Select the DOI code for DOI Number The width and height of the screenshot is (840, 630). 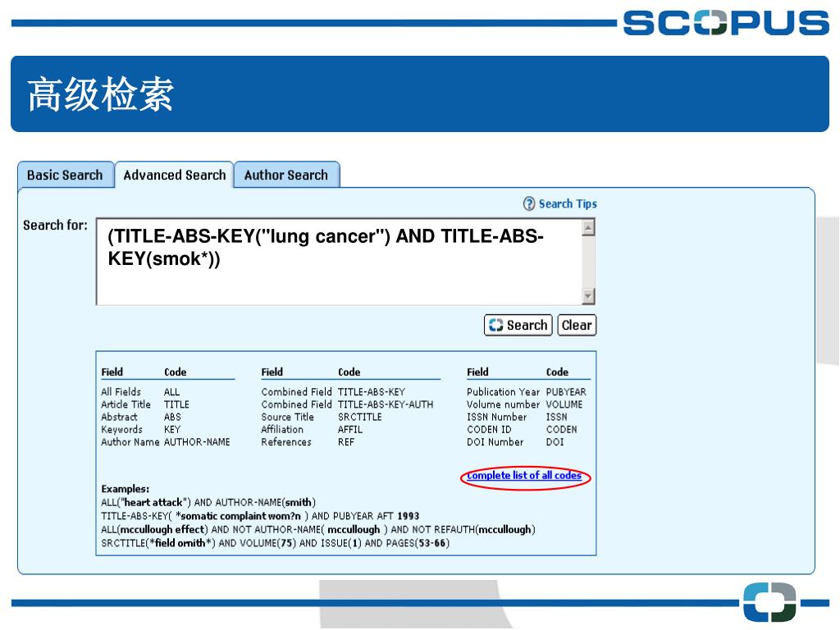click(555, 442)
